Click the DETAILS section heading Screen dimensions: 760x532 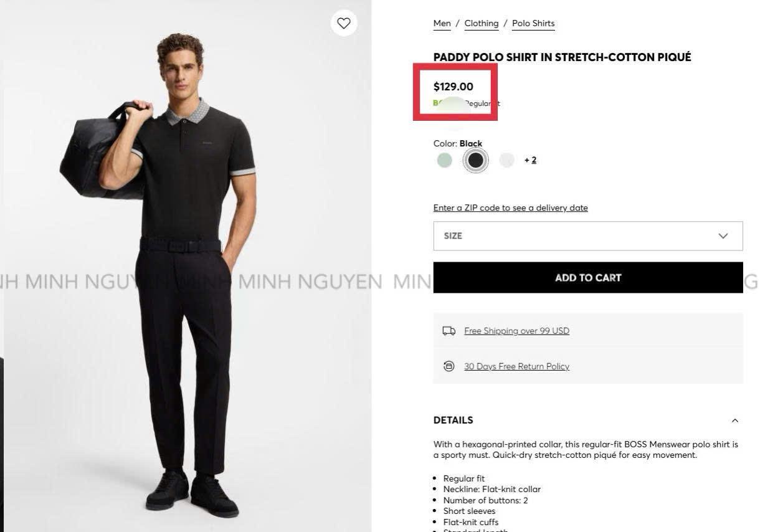453,420
